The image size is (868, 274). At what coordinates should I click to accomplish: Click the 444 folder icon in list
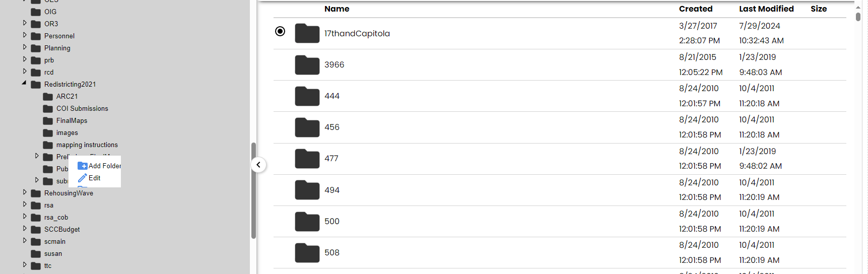coord(307,96)
